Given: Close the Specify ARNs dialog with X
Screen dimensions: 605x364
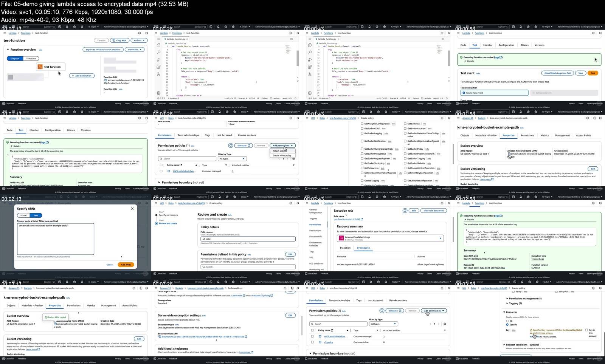Looking at the screenshot, I should pos(132,209).
